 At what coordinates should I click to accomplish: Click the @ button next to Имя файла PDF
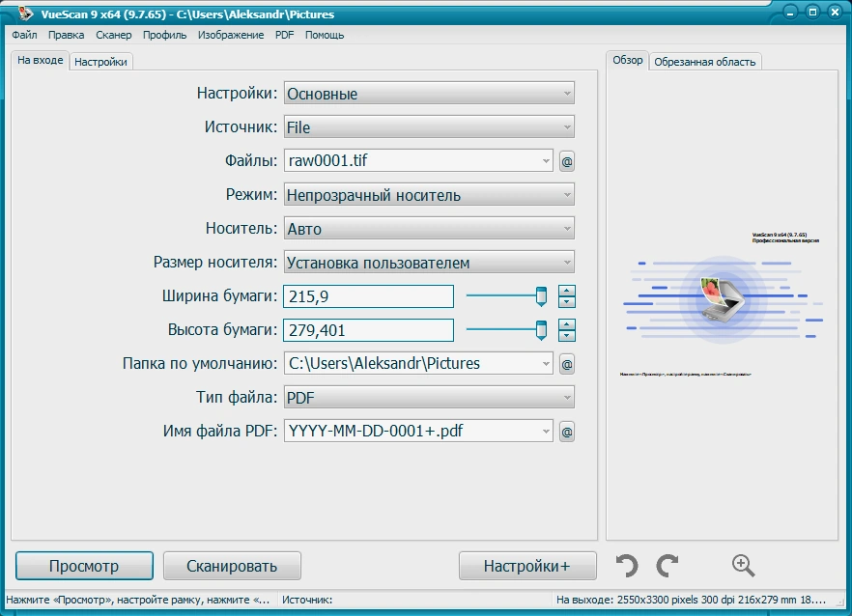(x=567, y=432)
